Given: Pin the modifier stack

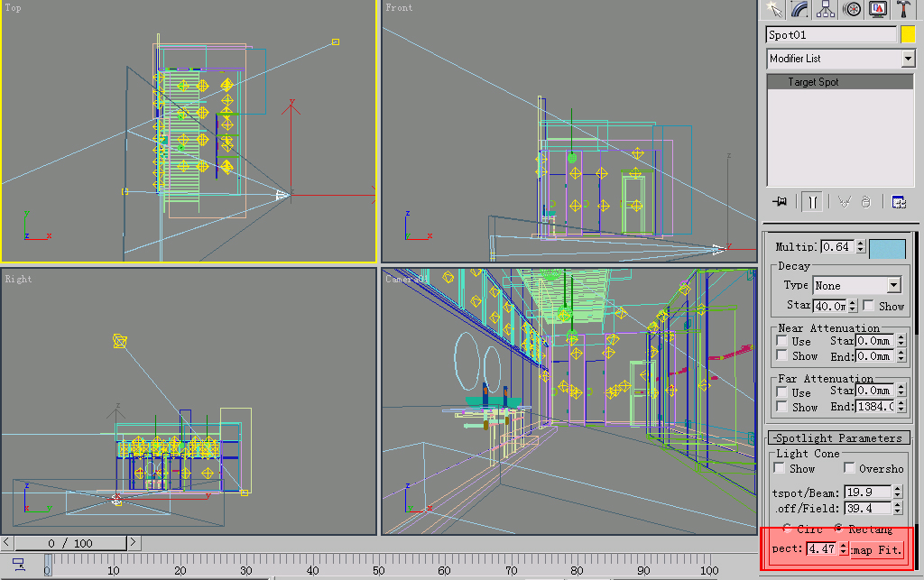Looking at the screenshot, I should pyautogui.click(x=779, y=201).
